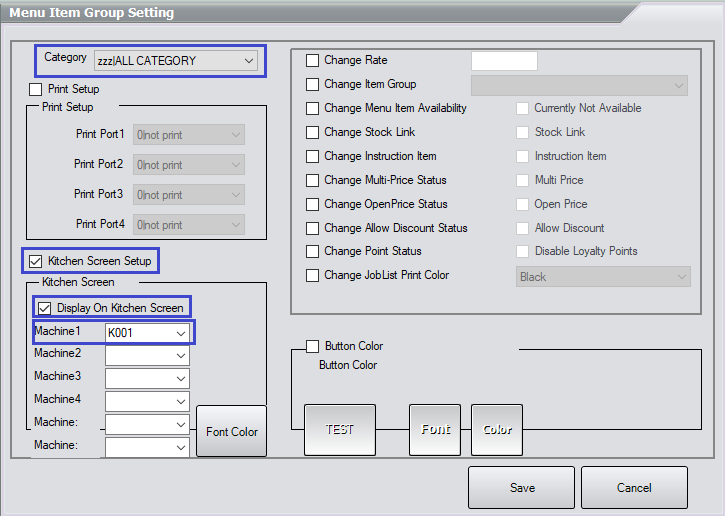Cancel the group setting dialog
This screenshot has width=725, height=516.
point(634,487)
